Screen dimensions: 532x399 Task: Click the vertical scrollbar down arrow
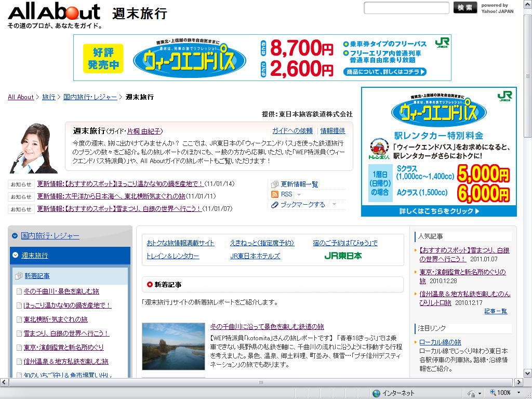pyautogui.click(x=528, y=374)
